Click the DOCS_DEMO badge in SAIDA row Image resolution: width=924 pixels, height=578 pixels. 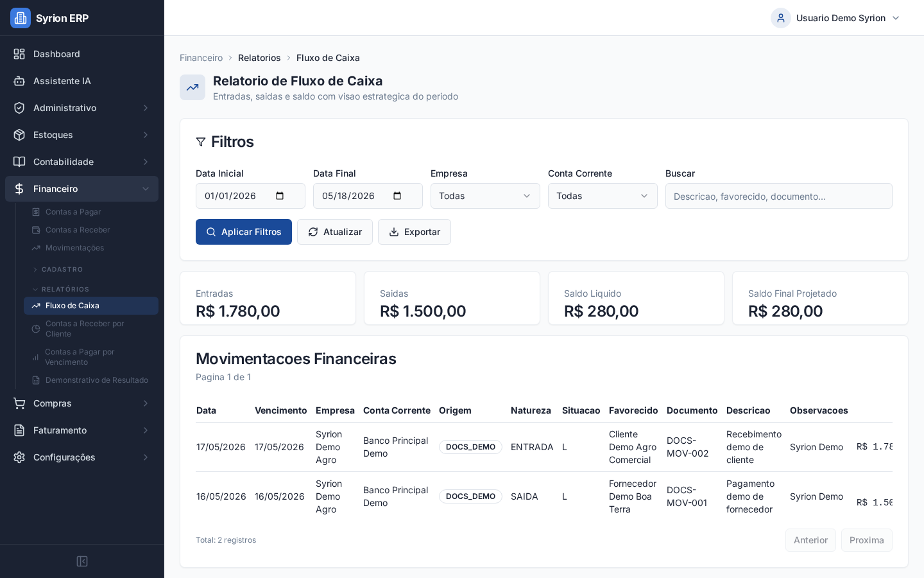click(x=470, y=496)
